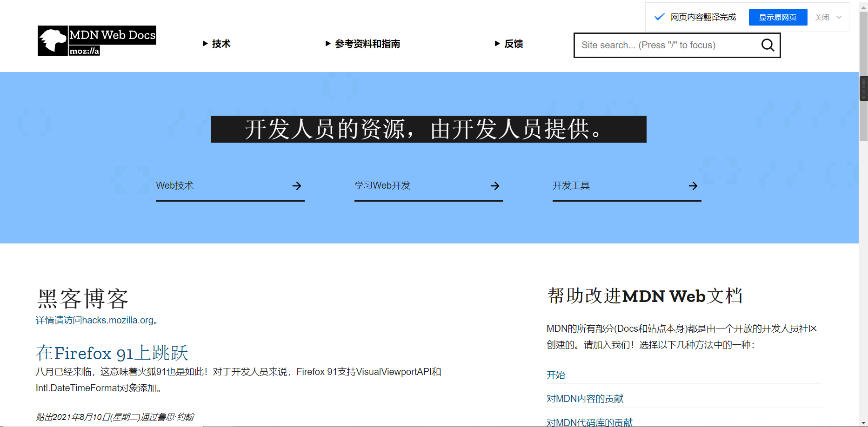Viewport: 868px width, 427px height.
Task: Click the search magnifier icon
Action: click(x=767, y=45)
